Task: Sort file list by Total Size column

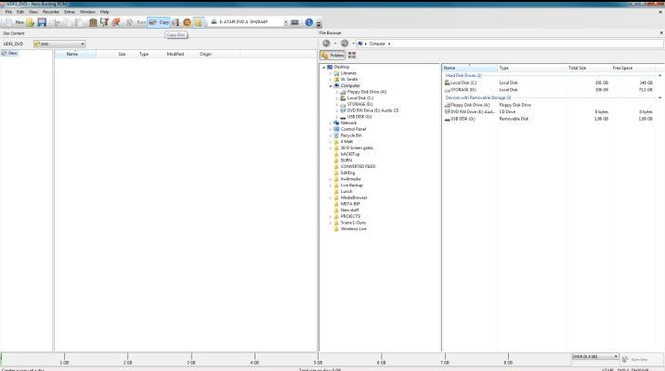Action: pos(577,68)
